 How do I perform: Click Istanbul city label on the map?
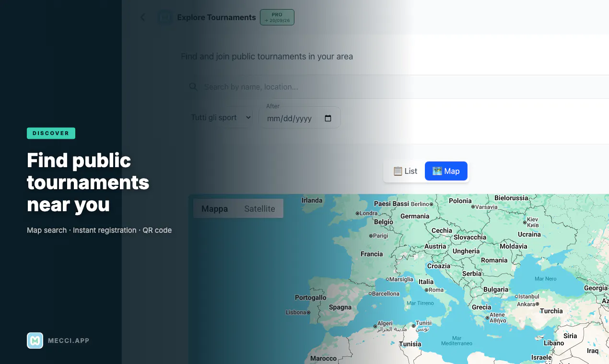coord(529,296)
